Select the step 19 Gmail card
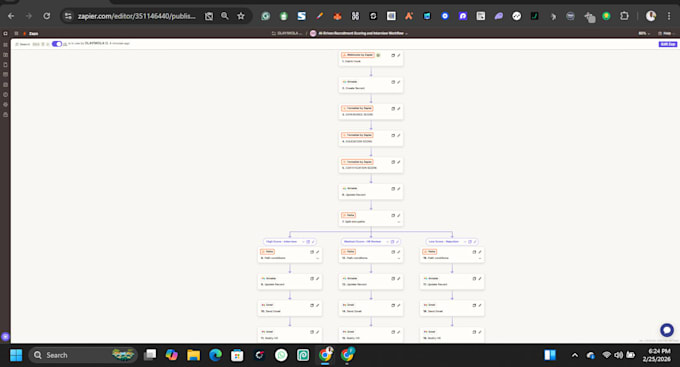The width and height of the screenshot is (680, 367). pyautogui.click(x=452, y=335)
